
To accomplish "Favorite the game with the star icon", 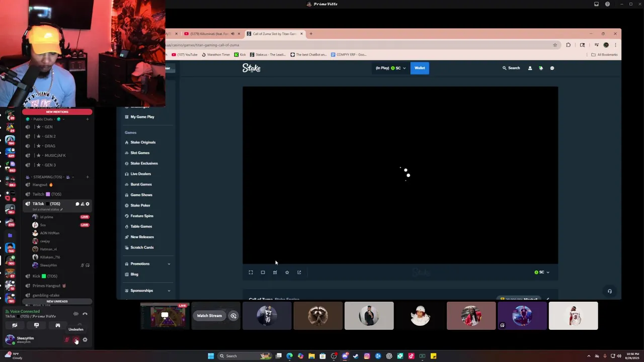I will 287,273.
